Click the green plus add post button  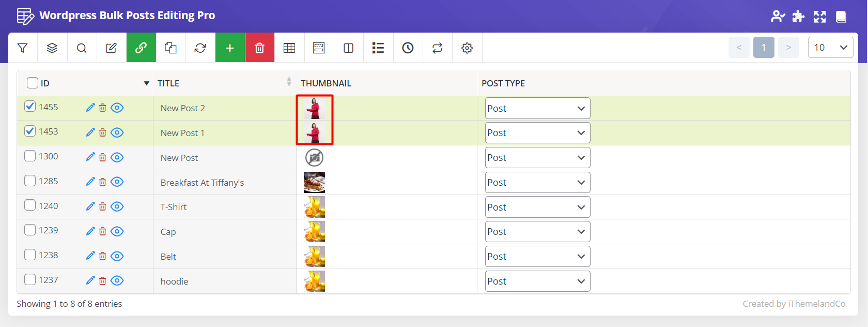point(230,48)
